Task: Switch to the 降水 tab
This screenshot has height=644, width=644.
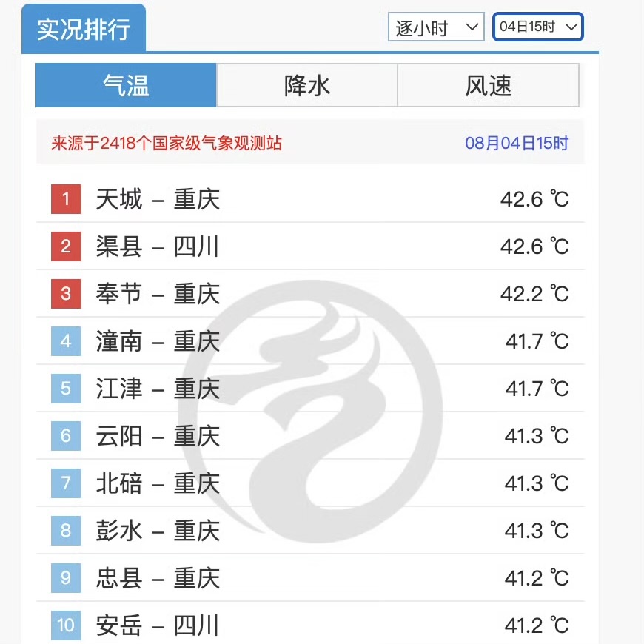Action: 306,85
